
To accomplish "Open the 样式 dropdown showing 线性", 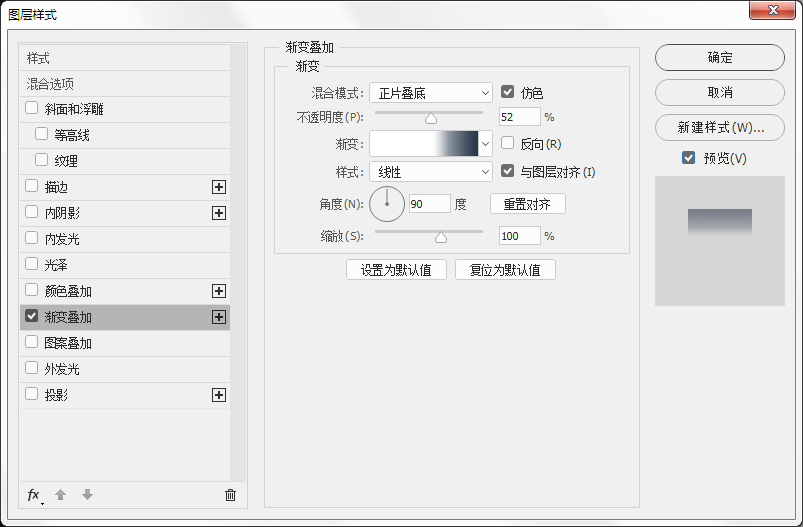I will tap(431, 172).
